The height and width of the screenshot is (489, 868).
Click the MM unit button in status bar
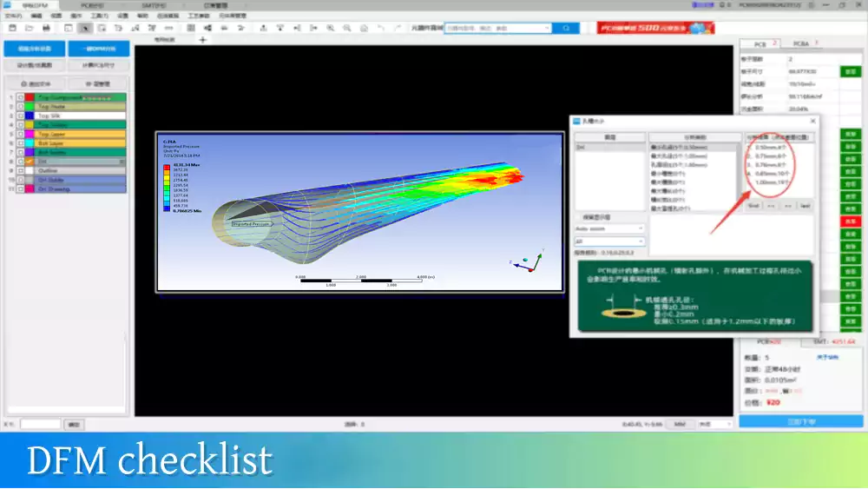pos(680,424)
